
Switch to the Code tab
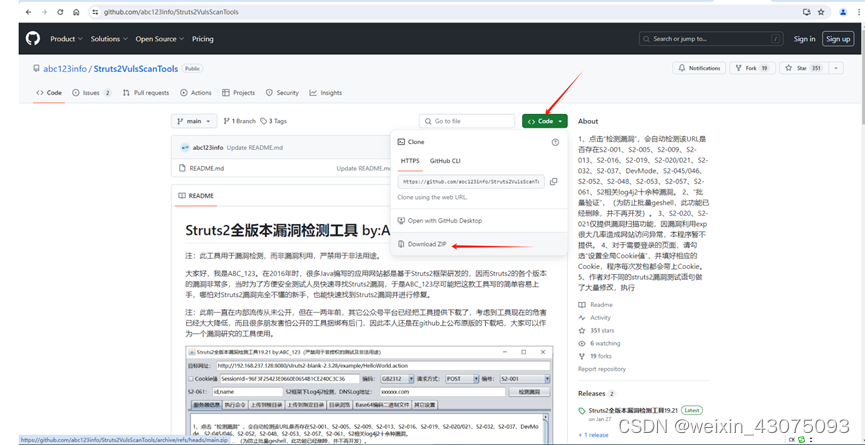click(49, 93)
